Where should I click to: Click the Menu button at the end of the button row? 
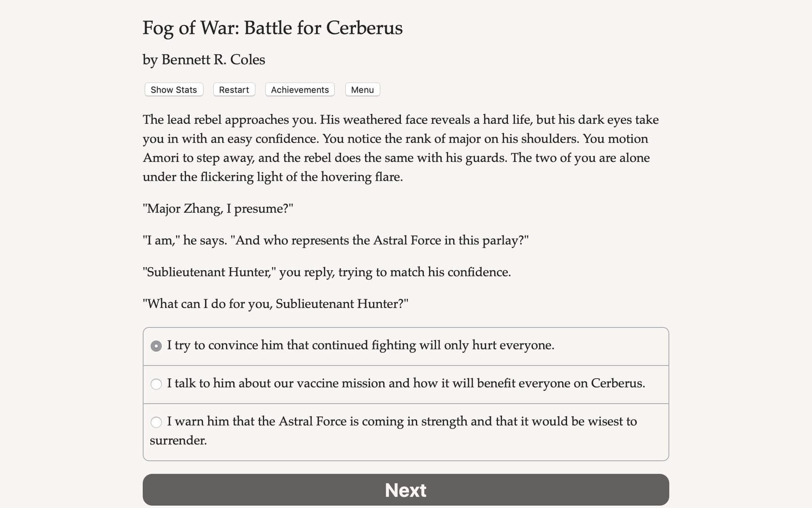(x=362, y=89)
